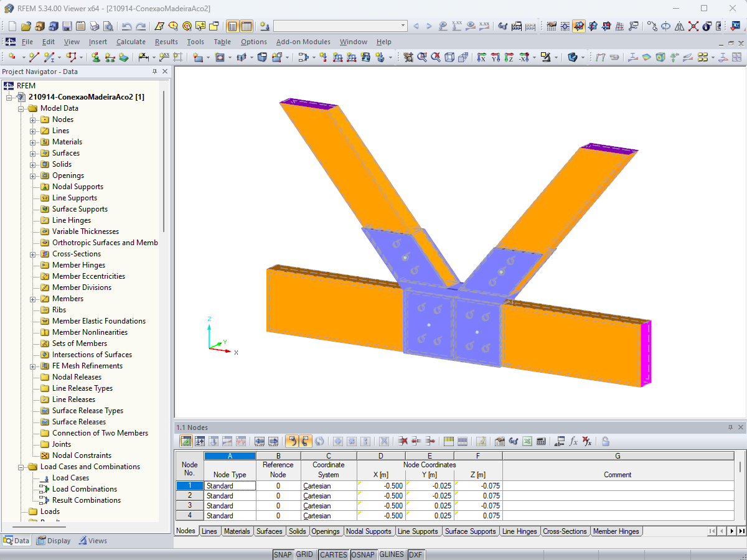The height and width of the screenshot is (560, 747).
Task: Toggle GLINES in the status bar
Action: tap(392, 554)
